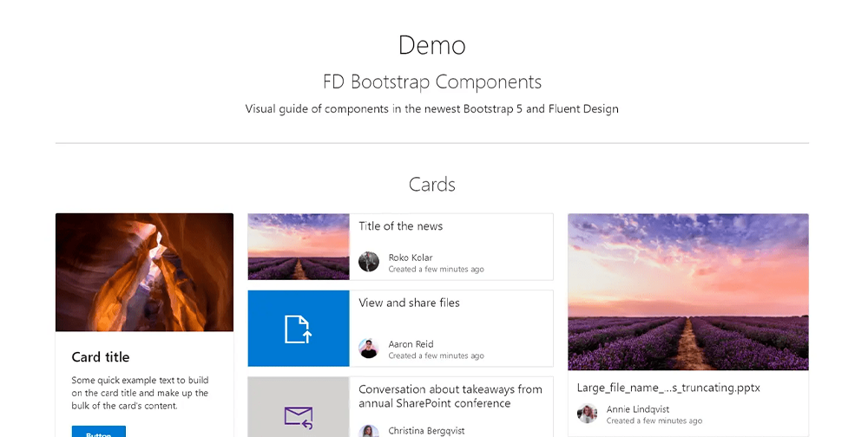Click Annie Lindqvist's avatar image
This screenshot has width=868, height=437.
[x=588, y=414]
